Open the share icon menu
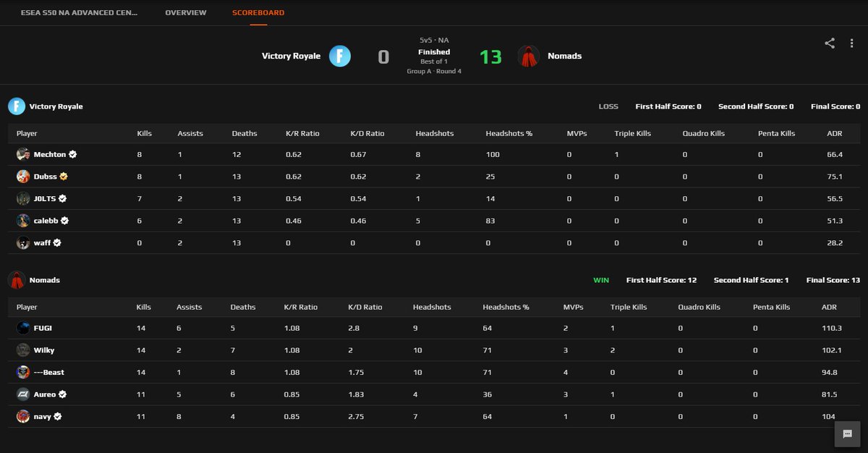This screenshot has width=868, height=453. click(x=830, y=43)
